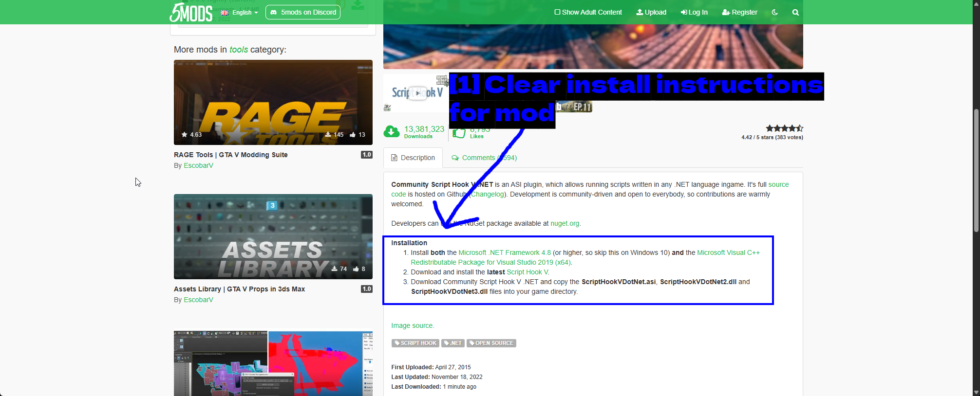Click the Image source link
The height and width of the screenshot is (396, 980).
[x=412, y=325]
